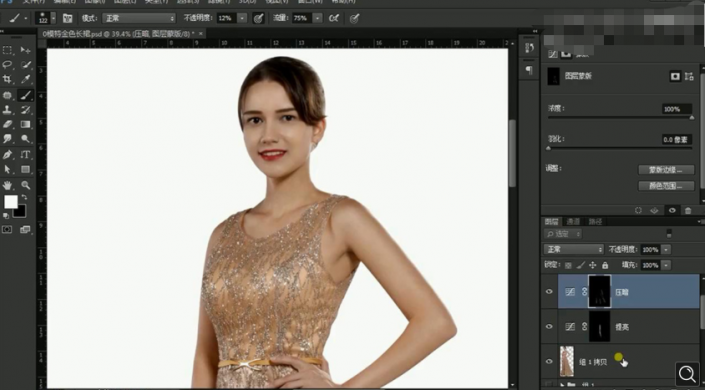Select the Gradient tool
Viewport: 705px width, 390px height.
click(26, 124)
